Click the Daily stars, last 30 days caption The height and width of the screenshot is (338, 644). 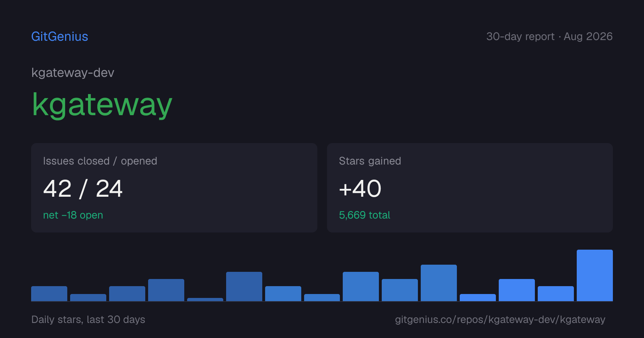click(88, 319)
